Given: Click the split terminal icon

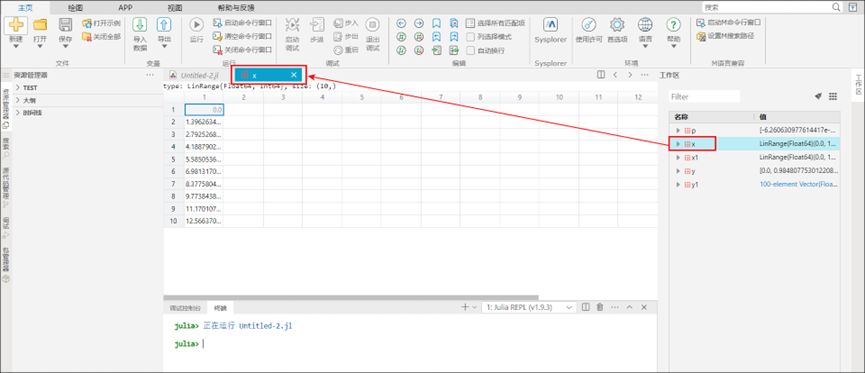Looking at the screenshot, I should (586, 307).
